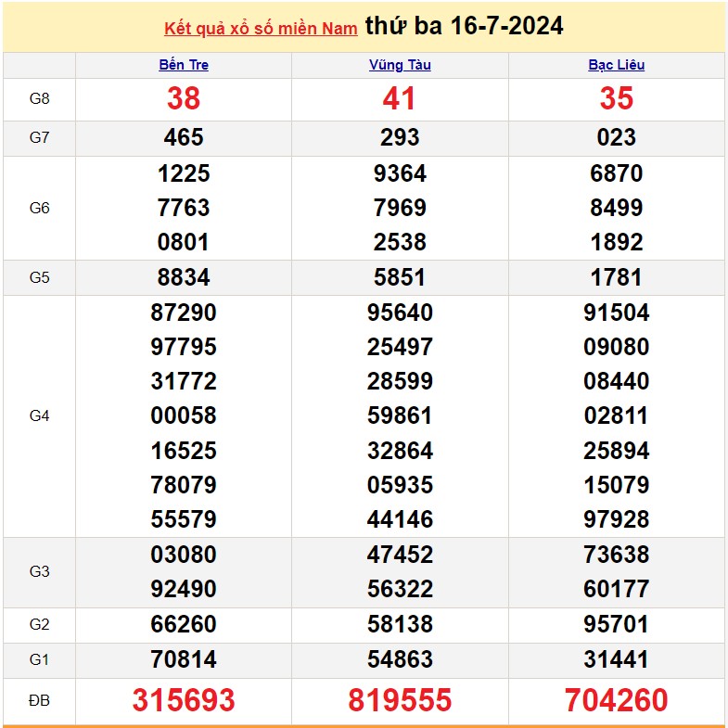Select the G2 row label
This screenshot has height=728, width=728.
click(40, 624)
